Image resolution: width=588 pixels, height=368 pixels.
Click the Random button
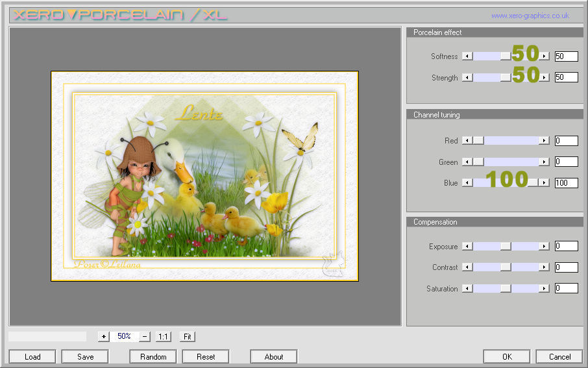click(x=153, y=357)
